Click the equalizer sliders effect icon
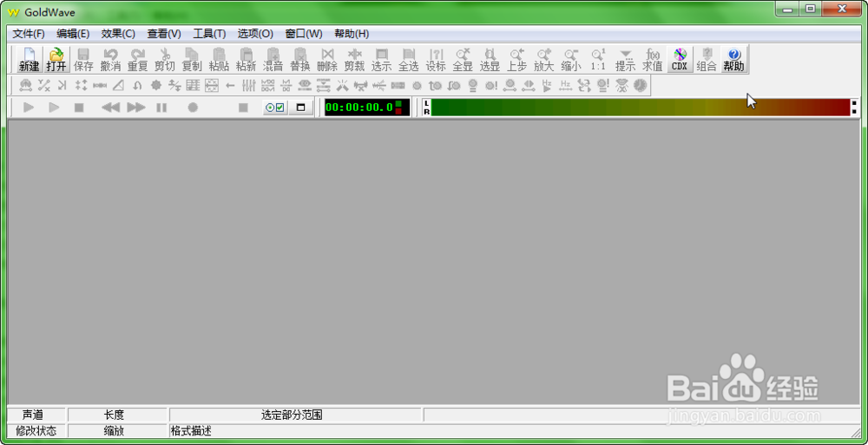868x445 pixels. [250, 86]
